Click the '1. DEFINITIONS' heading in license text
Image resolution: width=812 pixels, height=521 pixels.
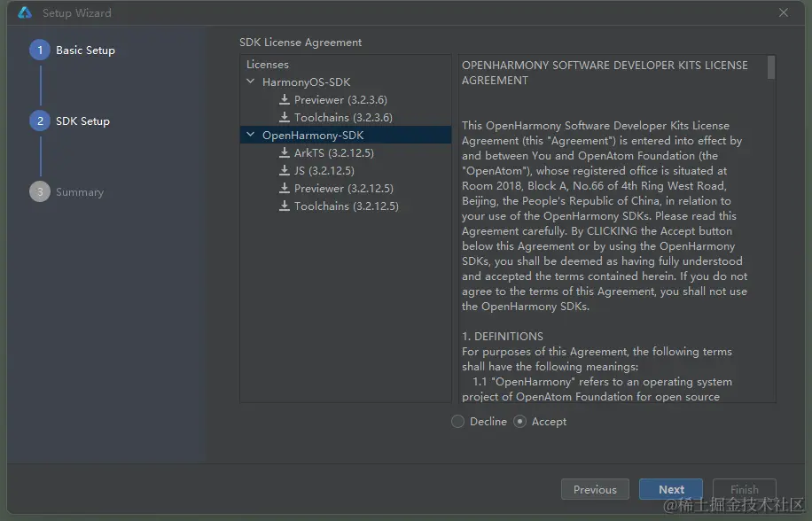click(503, 337)
